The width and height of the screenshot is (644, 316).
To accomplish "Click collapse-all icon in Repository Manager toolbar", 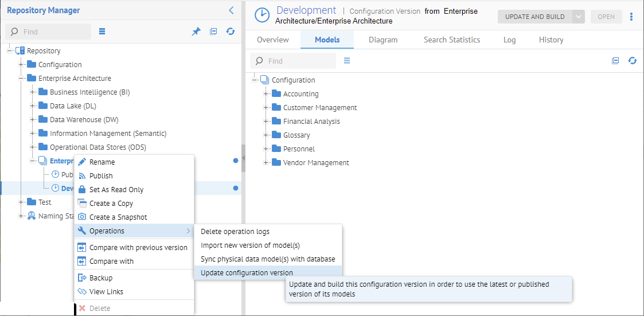I will pos(213,32).
